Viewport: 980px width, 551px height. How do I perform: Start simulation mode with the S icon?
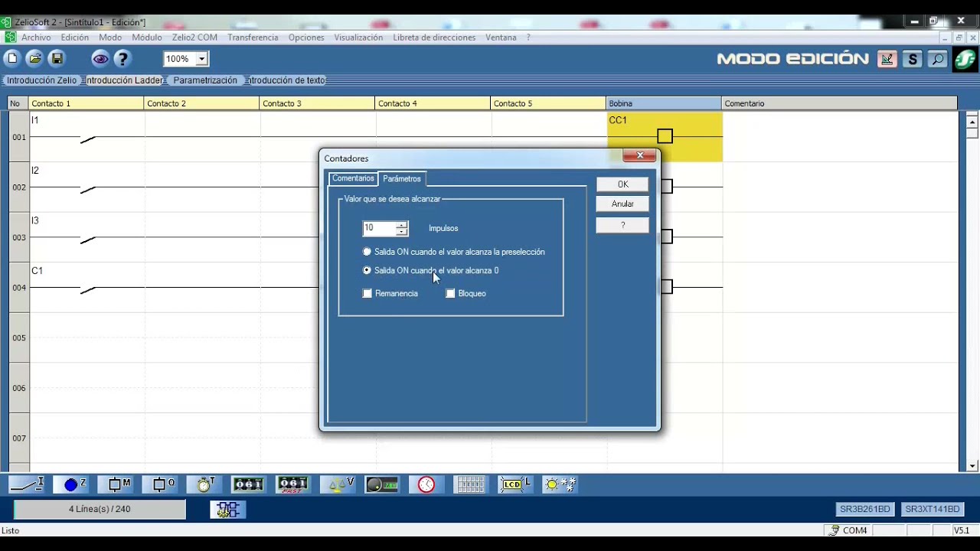pyautogui.click(x=912, y=59)
